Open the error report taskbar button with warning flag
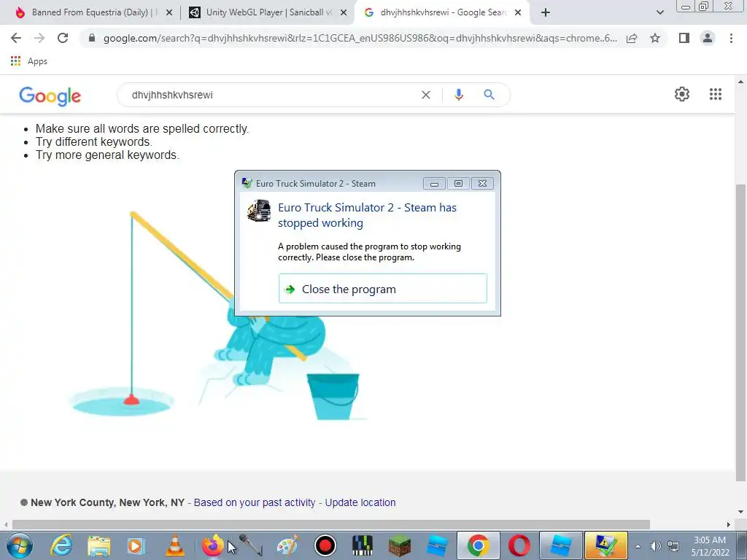The width and height of the screenshot is (747, 560). [605, 545]
